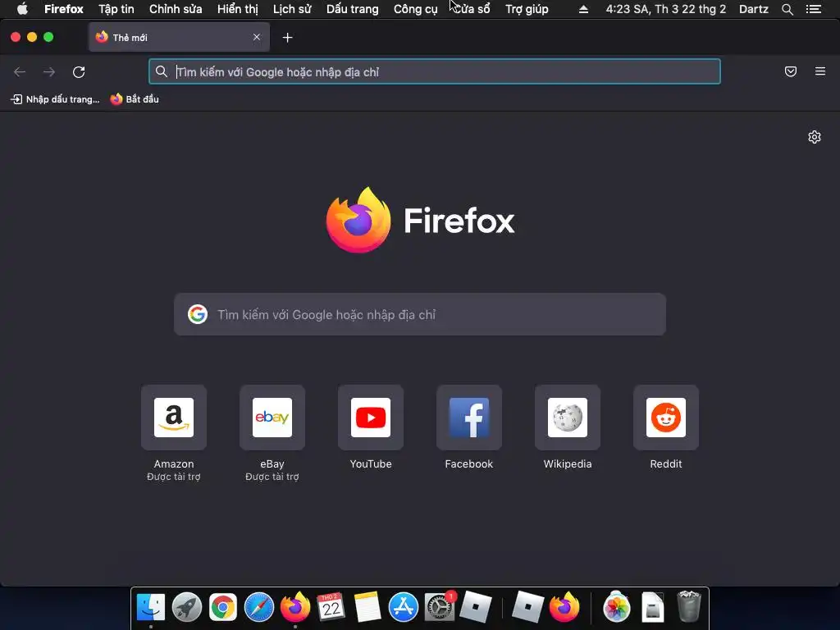This screenshot has width=840, height=630.
Task: Click the magnifier icon in the address bar
Action: click(162, 71)
